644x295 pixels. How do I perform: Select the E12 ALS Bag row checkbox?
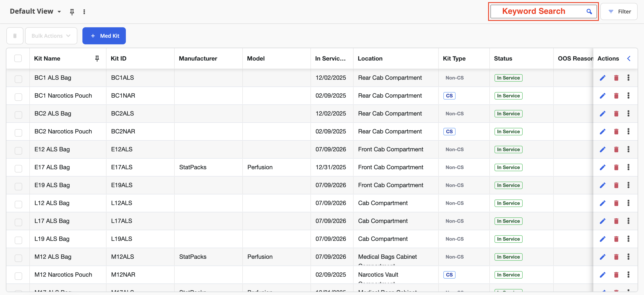pos(18,151)
